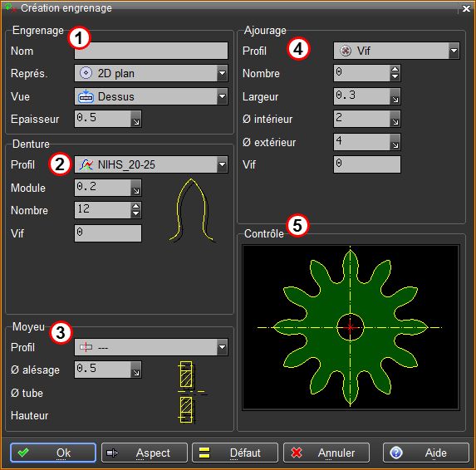
Task: Click the Module field measure arrow icon
Action: coord(136,188)
